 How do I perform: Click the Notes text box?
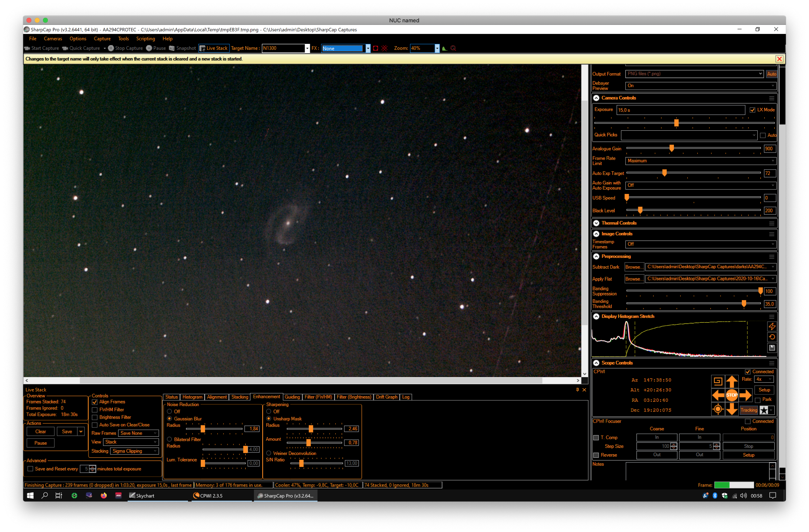point(698,471)
